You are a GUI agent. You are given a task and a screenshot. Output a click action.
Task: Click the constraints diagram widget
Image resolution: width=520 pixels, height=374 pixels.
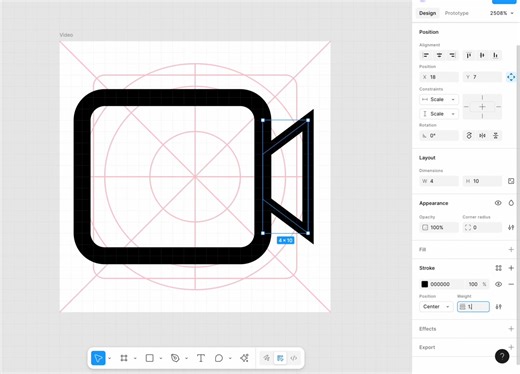coord(482,107)
